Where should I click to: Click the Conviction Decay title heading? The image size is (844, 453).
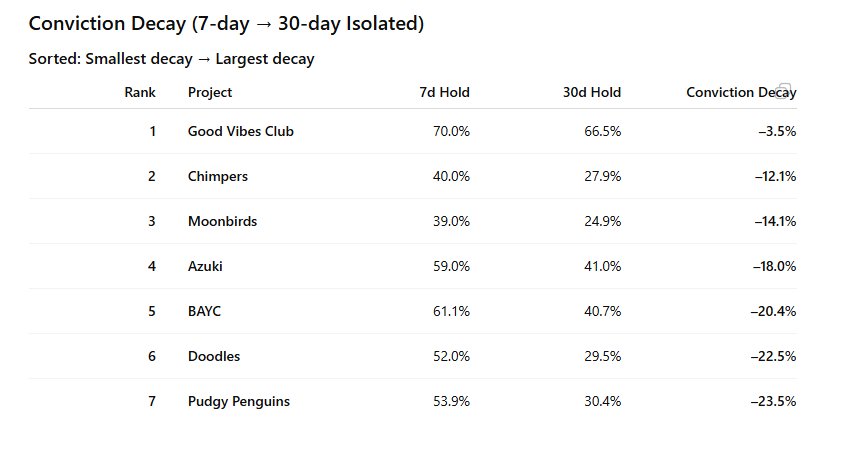click(x=226, y=24)
